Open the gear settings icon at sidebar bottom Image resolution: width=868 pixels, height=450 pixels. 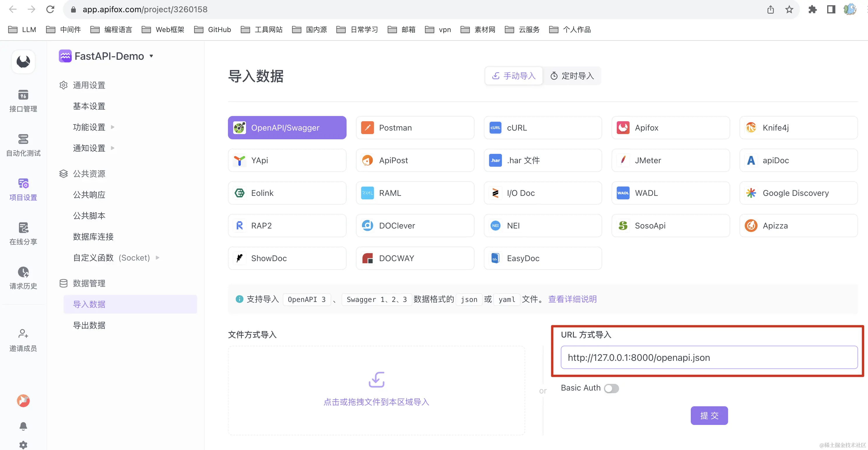coord(23,445)
